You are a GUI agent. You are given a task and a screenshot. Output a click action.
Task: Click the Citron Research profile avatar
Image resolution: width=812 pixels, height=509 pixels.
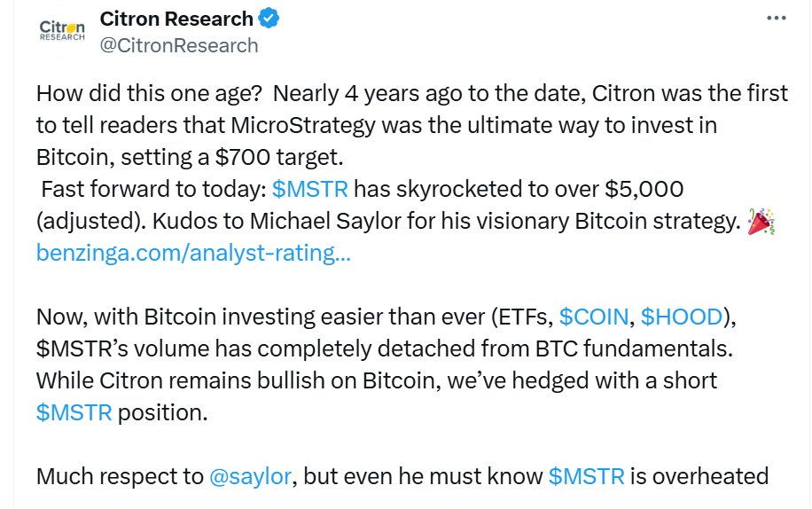tap(62, 31)
